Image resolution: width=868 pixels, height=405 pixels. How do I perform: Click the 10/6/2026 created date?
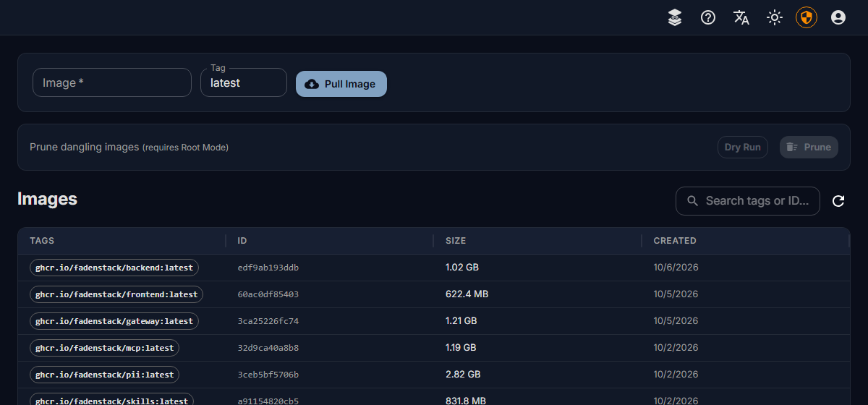pyautogui.click(x=676, y=268)
